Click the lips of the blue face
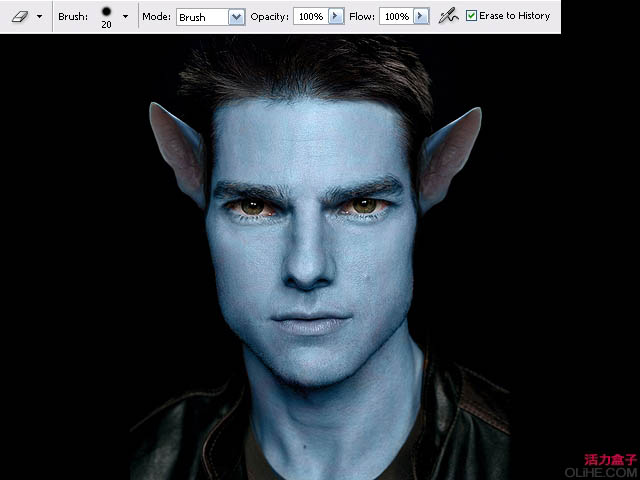Viewport: 640px width, 480px height. coord(309,324)
